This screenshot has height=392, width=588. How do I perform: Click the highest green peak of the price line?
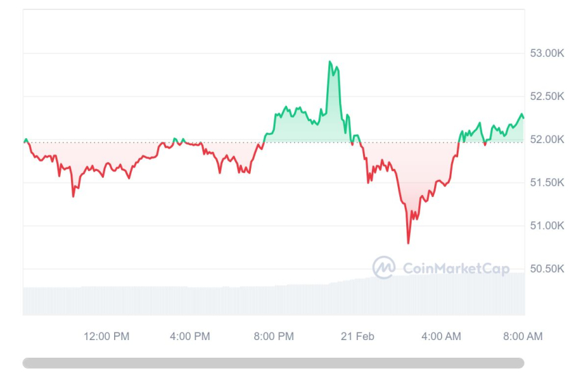330,62
